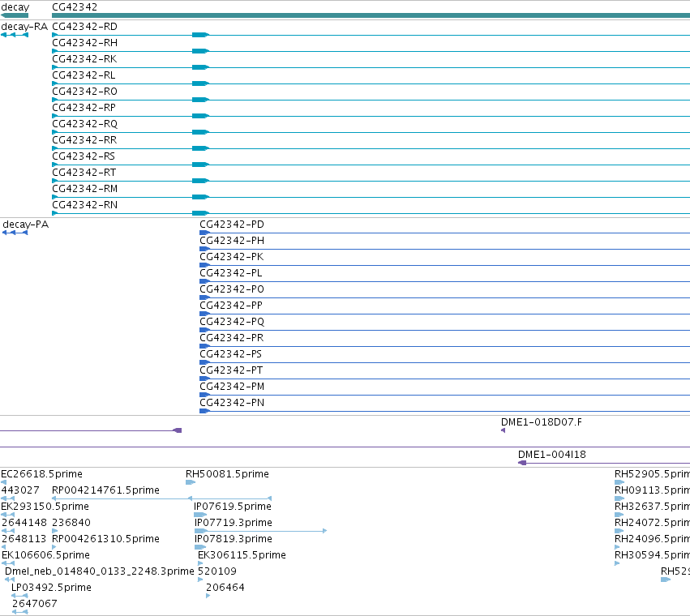Screen dimensions: 690x616
Task: Select protein CG42342-PQ label
Action: [232, 322]
